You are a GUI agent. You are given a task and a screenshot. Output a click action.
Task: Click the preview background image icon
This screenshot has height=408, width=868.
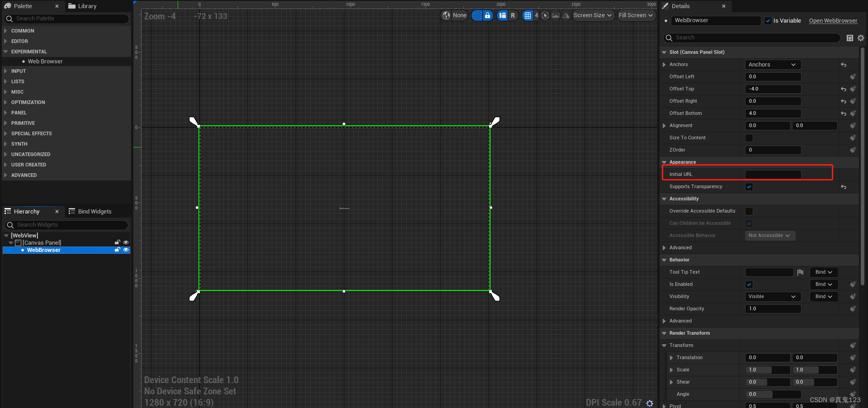pos(556,15)
